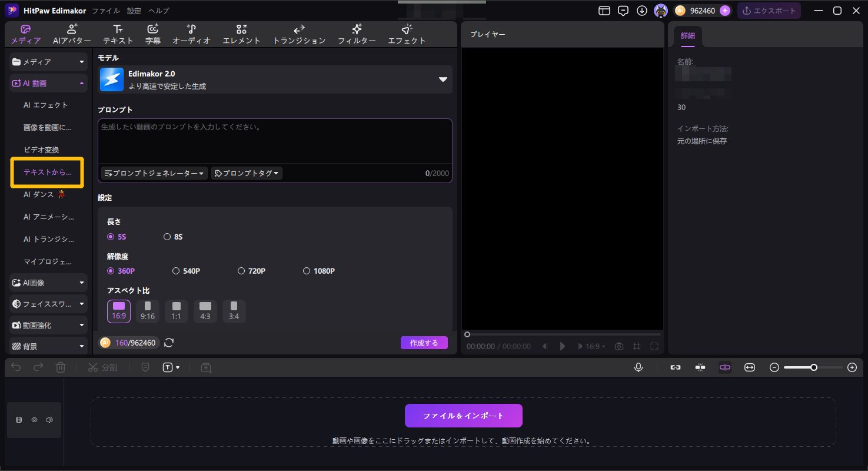Choose 1080P resolution
The image size is (868, 471).
(318, 270)
